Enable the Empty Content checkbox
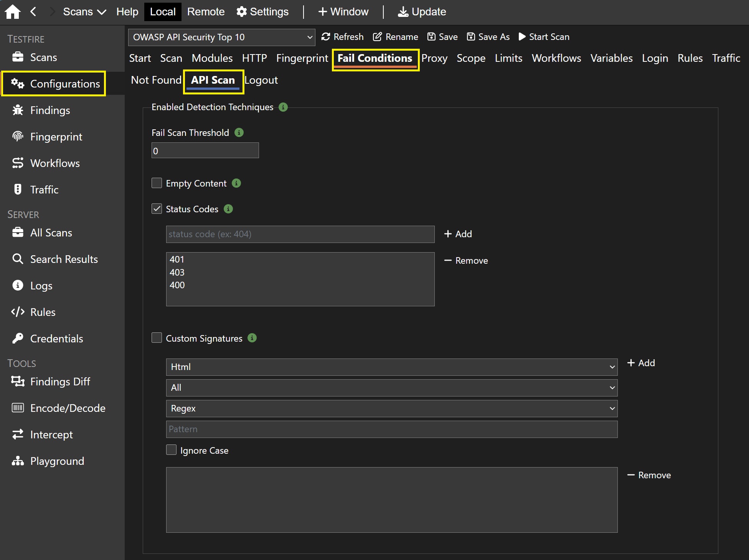The height and width of the screenshot is (560, 749). click(157, 183)
